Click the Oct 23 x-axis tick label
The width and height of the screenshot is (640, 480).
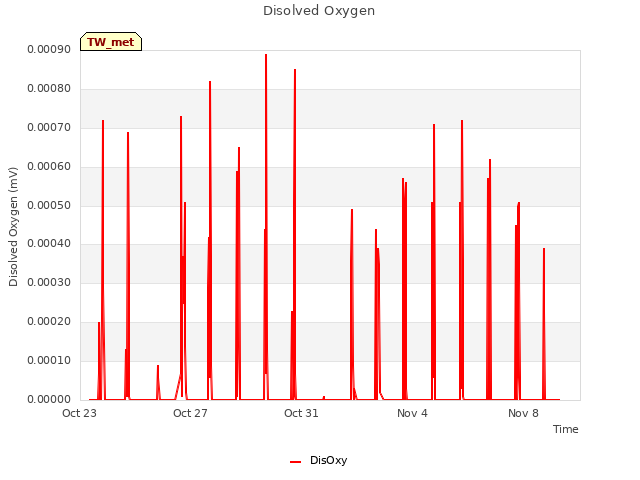79,413
